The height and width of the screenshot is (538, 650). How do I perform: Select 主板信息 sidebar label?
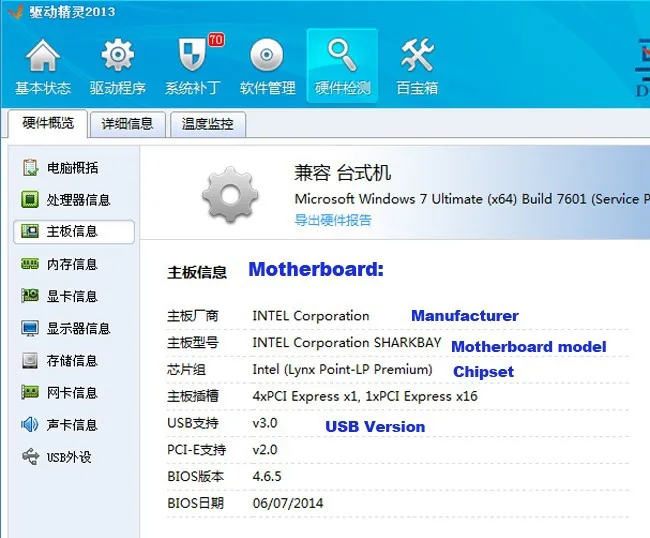72,231
